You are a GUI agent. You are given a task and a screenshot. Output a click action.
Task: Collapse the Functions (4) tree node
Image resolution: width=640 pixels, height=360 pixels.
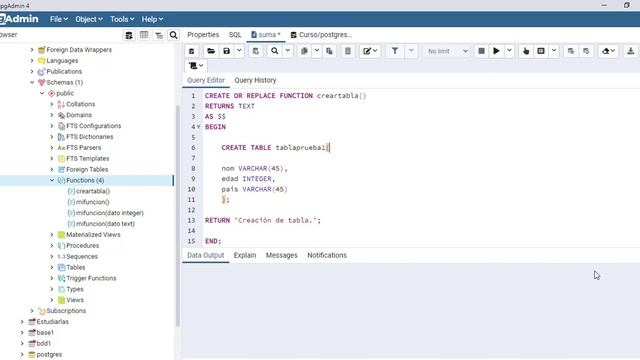(x=52, y=180)
